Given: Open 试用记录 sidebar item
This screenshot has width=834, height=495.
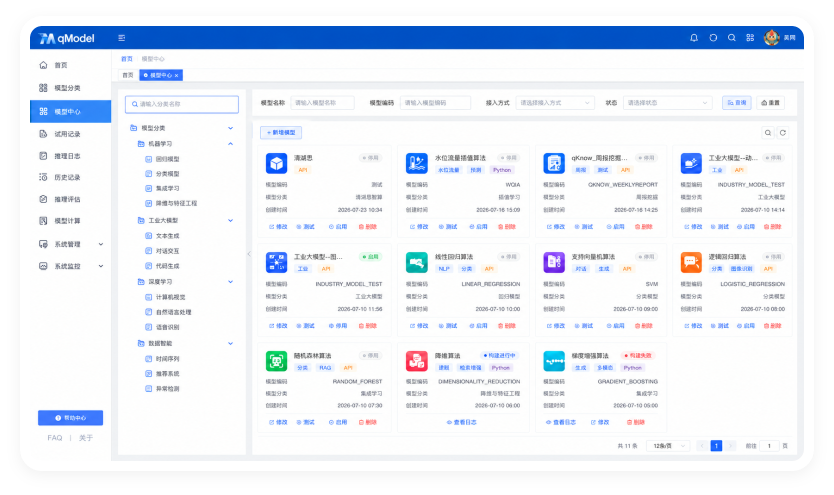Looking at the screenshot, I should pos(70,134).
